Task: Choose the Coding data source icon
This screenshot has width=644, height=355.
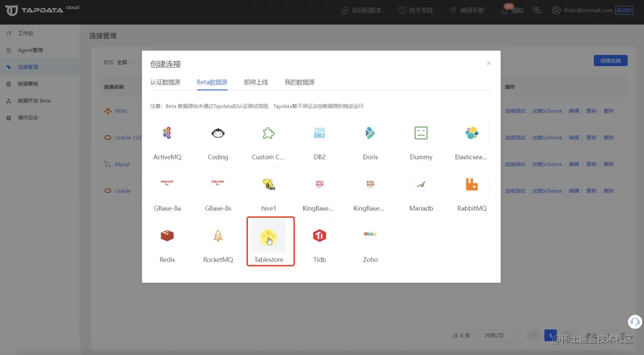Action: [x=218, y=133]
